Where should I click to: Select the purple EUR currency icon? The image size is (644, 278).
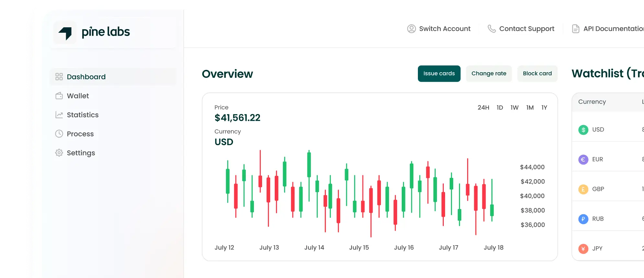point(583,159)
